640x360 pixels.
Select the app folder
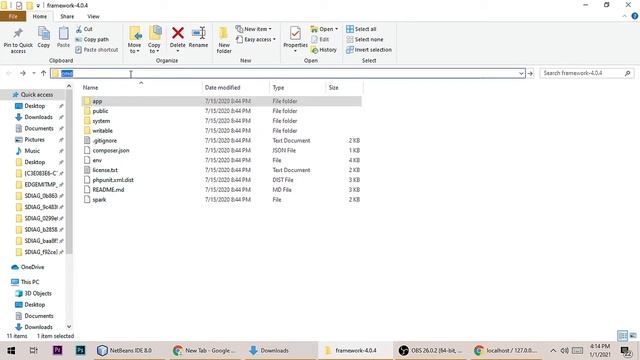point(221,101)
